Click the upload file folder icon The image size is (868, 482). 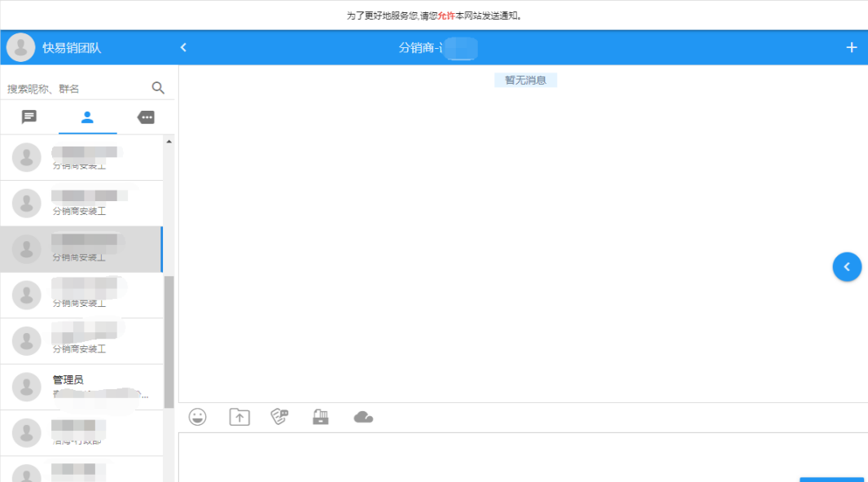(x=239, y=417)
